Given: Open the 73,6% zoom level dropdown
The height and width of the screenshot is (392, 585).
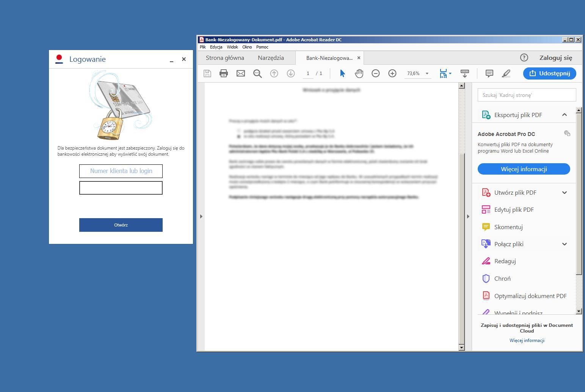Looking at the screenshot, I should pos(427,73).
